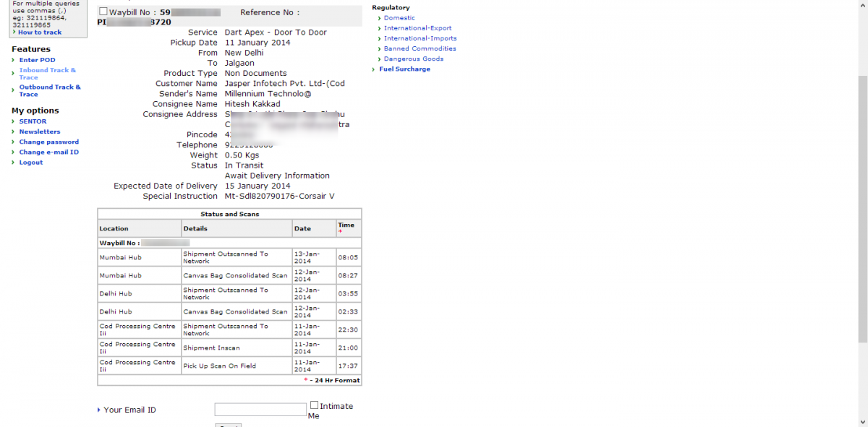The image size is (868, 427).
Task: Select Change password option
Action: 48,142
